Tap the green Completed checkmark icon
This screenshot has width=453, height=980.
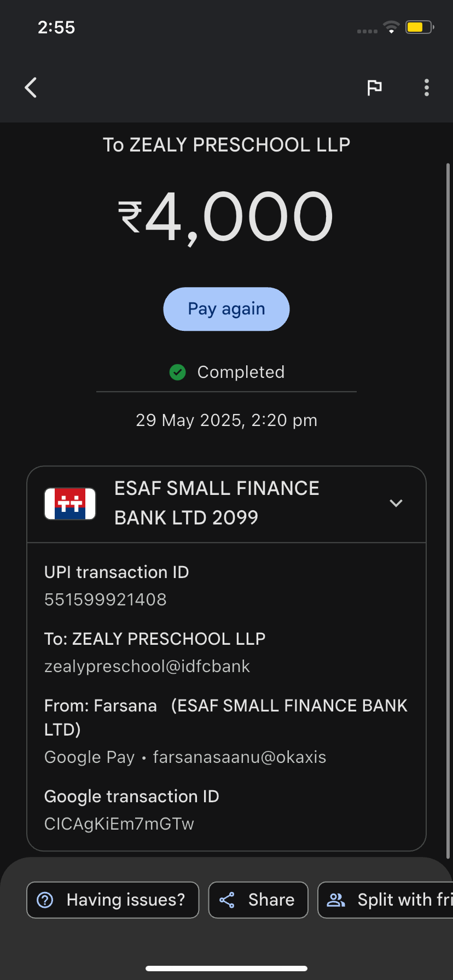178,372
